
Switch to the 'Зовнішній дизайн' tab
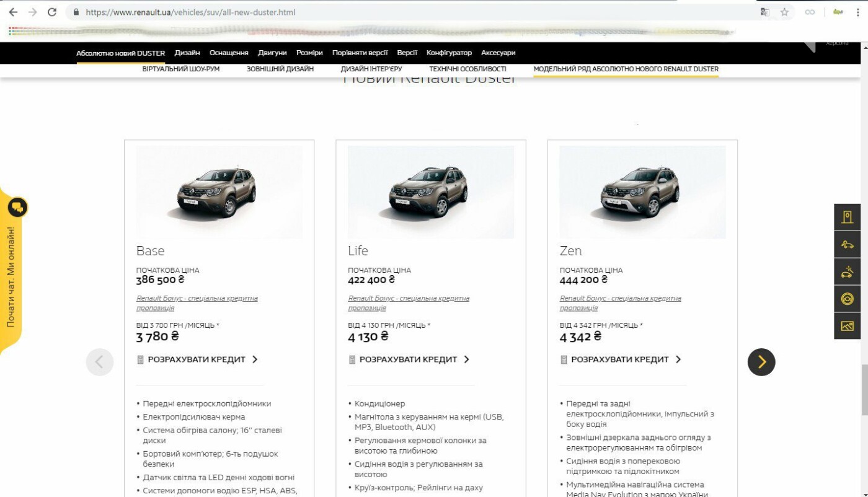coord(280,69)
